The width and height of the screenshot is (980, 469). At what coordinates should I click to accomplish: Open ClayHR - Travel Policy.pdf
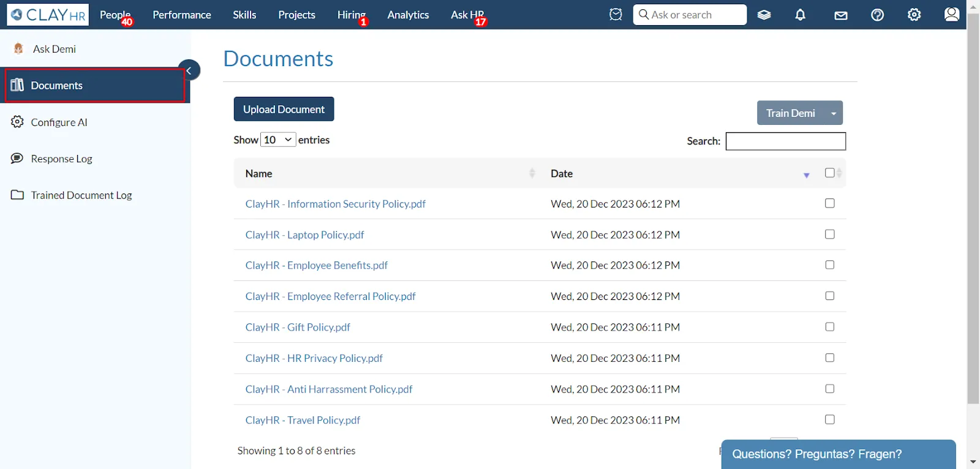303,420
